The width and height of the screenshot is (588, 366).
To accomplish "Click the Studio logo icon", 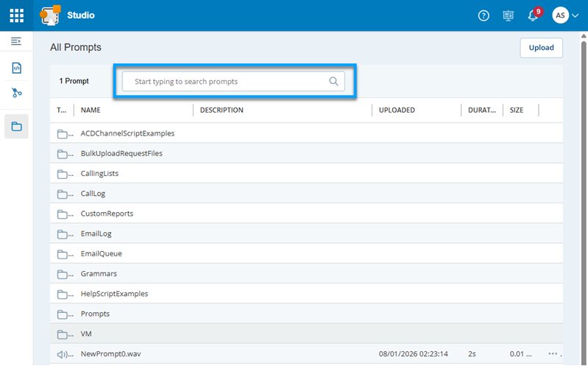I will (50, 15).
